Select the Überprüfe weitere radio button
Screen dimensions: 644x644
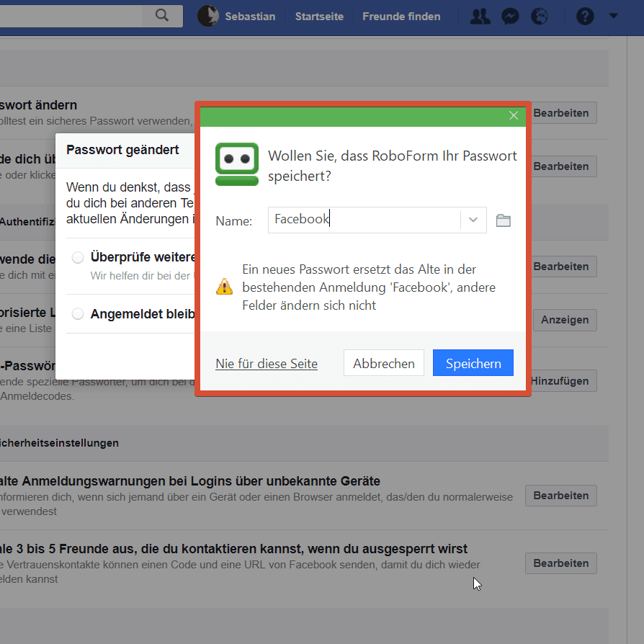(78, 257)
